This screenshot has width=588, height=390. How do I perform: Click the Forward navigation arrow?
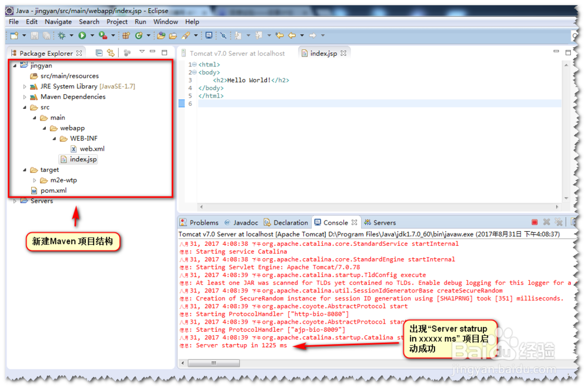pyautogui.click(x=312, y=36)
